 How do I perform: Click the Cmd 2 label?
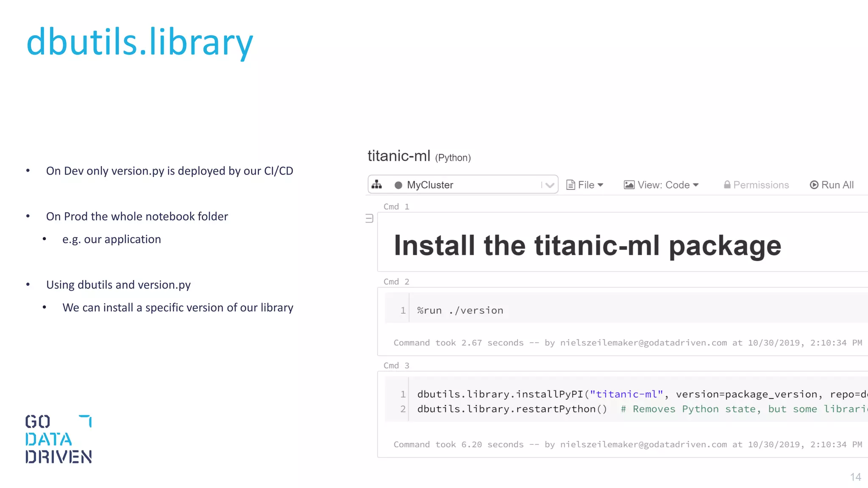coord(396,282)
